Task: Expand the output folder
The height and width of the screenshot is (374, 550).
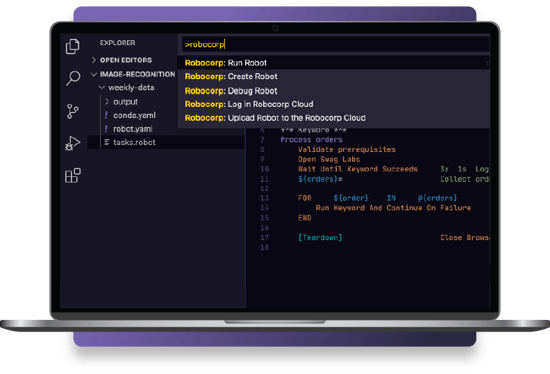Action: pos(107,101)
